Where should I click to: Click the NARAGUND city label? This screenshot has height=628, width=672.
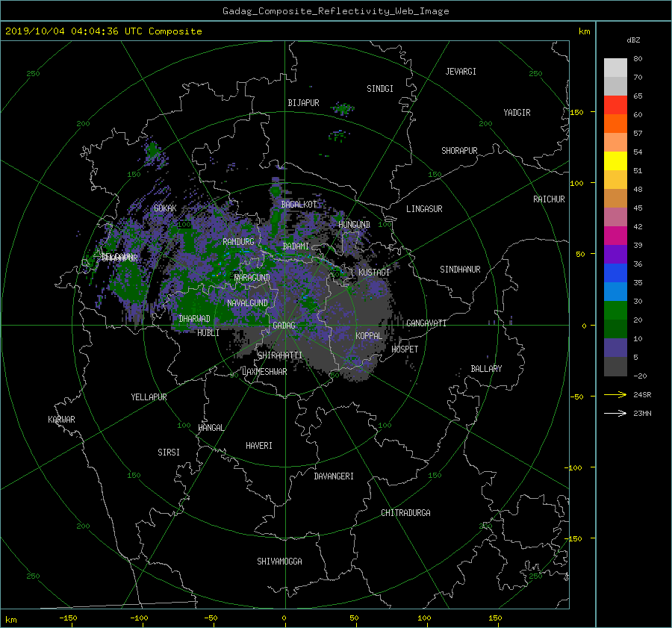252,278
